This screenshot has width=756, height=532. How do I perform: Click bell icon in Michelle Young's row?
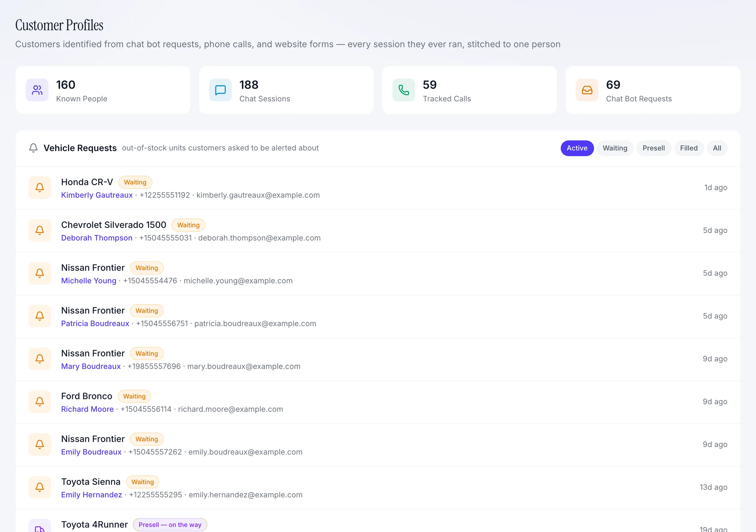point(39,274)
